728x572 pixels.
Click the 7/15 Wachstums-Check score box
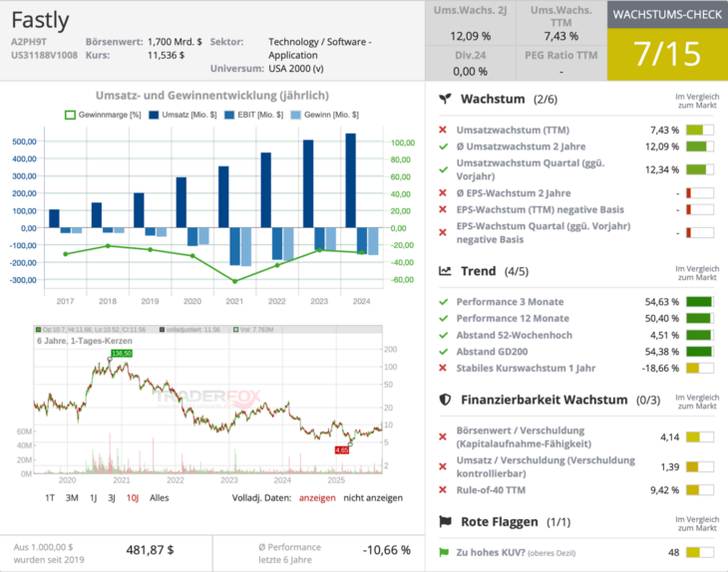point(667,53)
